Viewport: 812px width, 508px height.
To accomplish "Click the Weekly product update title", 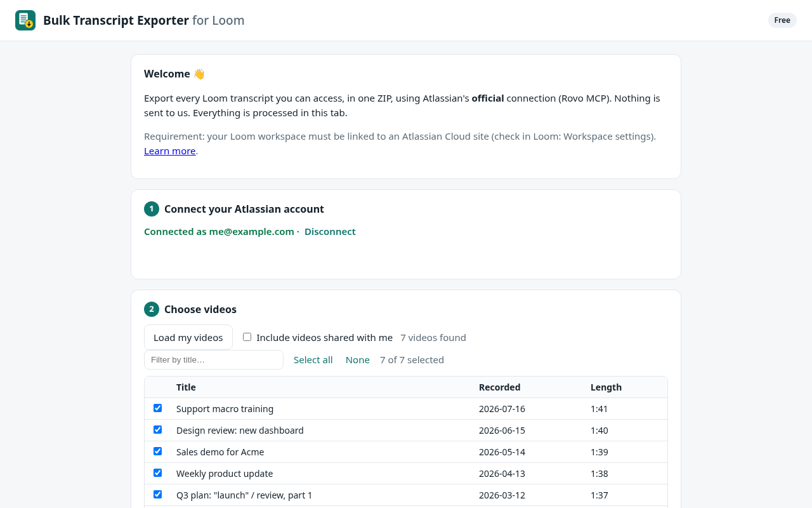I will click(225, 474).
